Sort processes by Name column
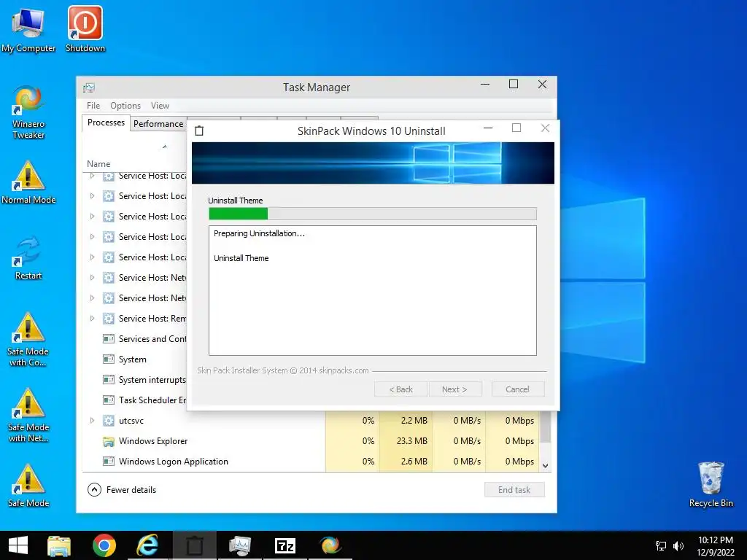This screenshot has width=747, height=560. [x=98, y=164]
